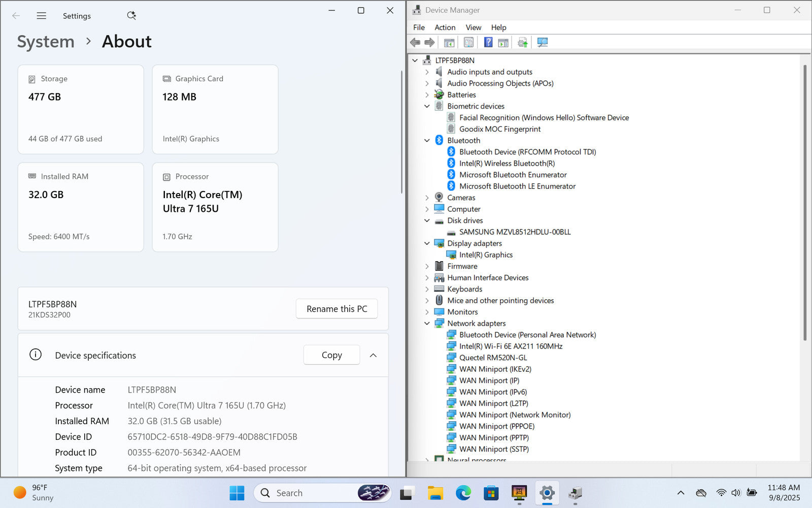Select Mice and other pointing devices
Screen dimensions: 812x508
[x=500, y=301]
